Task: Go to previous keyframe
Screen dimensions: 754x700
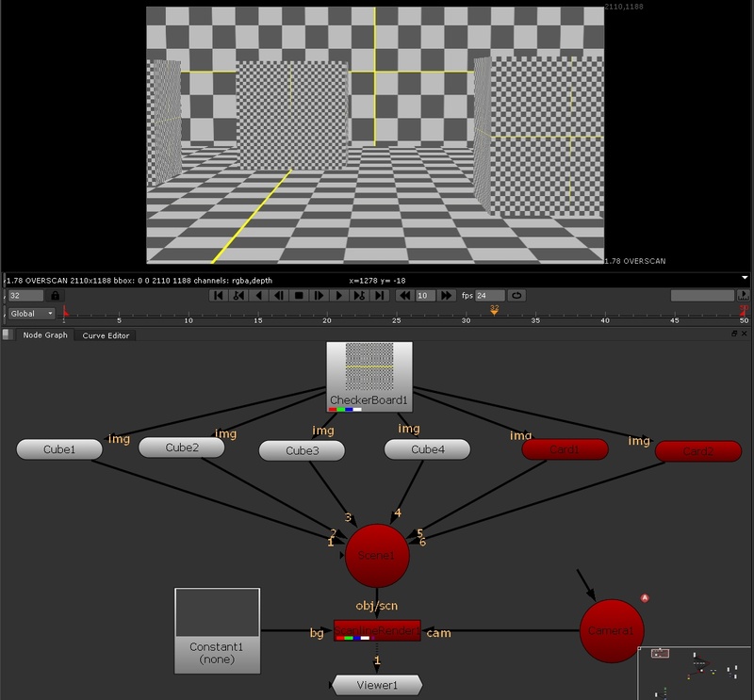Action: (x=238, y=296)
